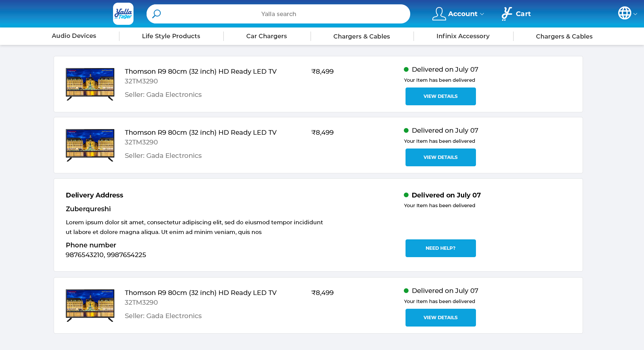
Task: Click the Account user icon
Action: click(439, 14)
